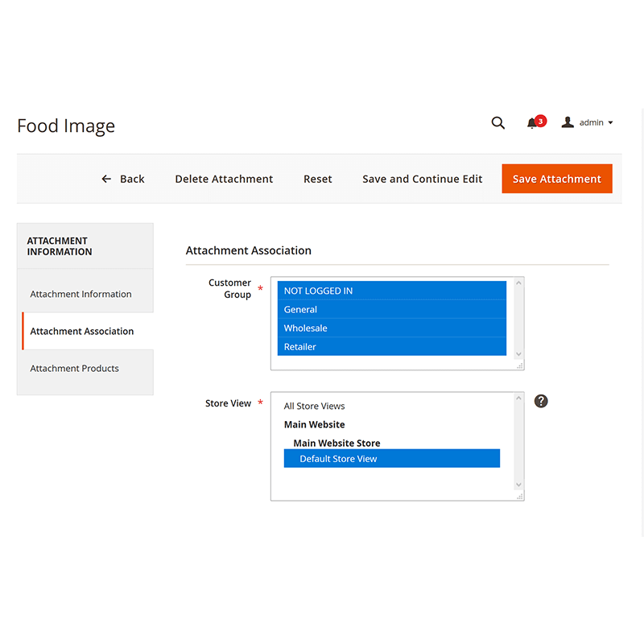
Task: Switch to Attachment Products tab
Action: pos(75,368)
